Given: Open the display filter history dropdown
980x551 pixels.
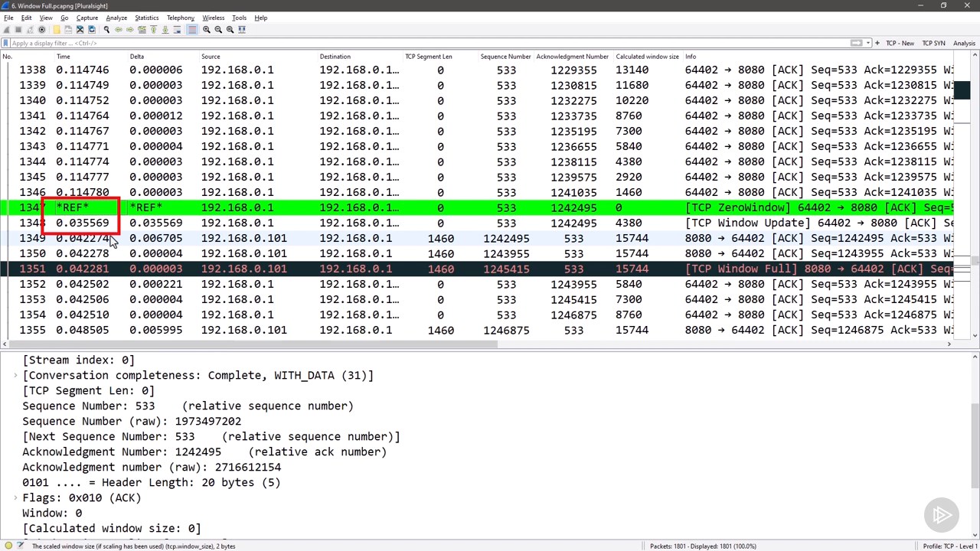Looking at the screenshot, I should 867,43.
